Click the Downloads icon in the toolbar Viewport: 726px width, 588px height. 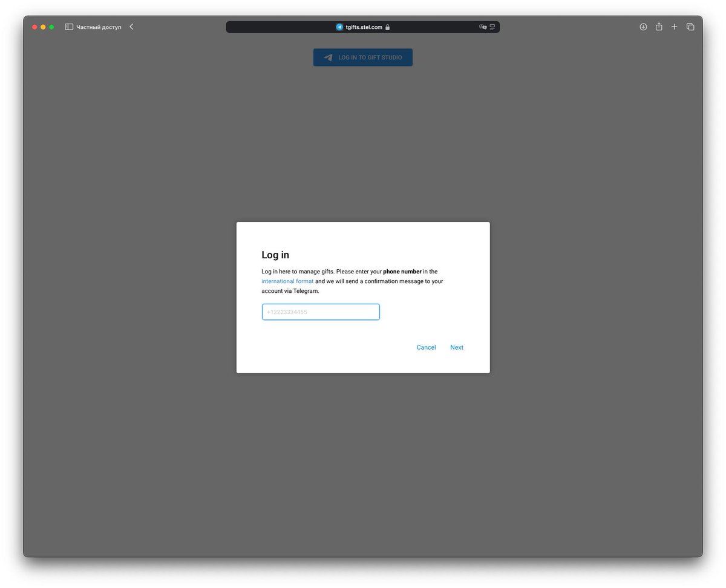coord(643,27)
